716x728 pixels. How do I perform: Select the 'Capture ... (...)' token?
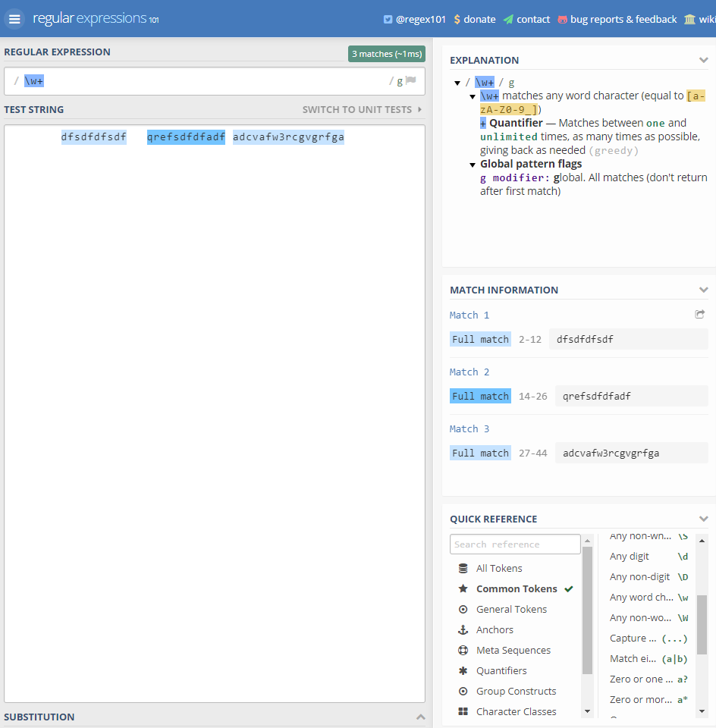pos(648,638)
